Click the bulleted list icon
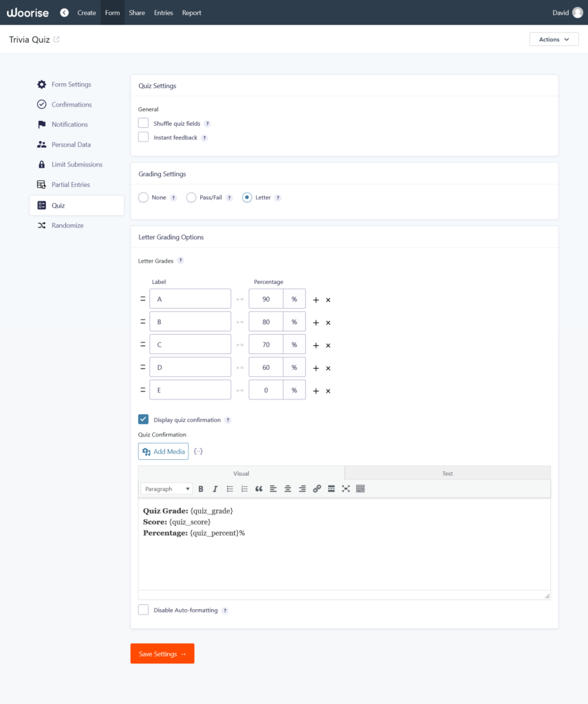588x704 pixels. tap(230, 489)
